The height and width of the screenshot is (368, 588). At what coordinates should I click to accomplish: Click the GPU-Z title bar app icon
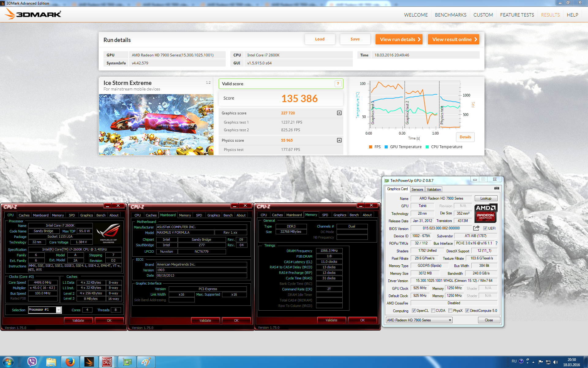(386, 181)
